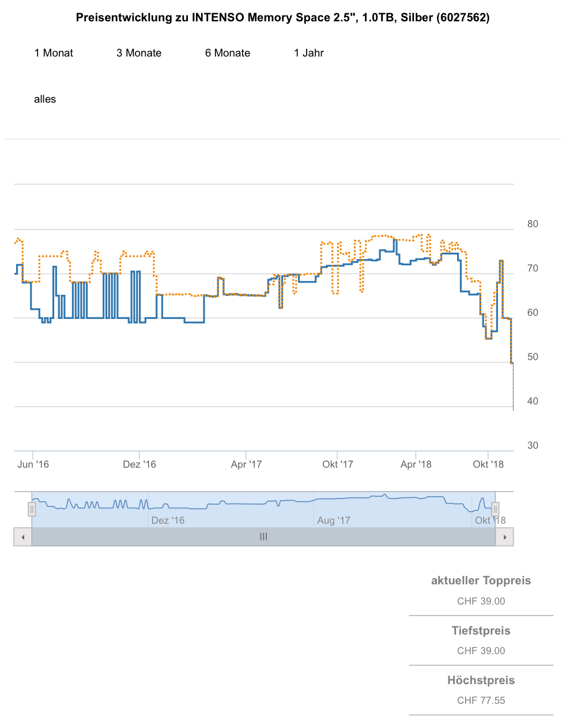Click the left navigator range handle

pyautogui.click(x=32, y=509)
